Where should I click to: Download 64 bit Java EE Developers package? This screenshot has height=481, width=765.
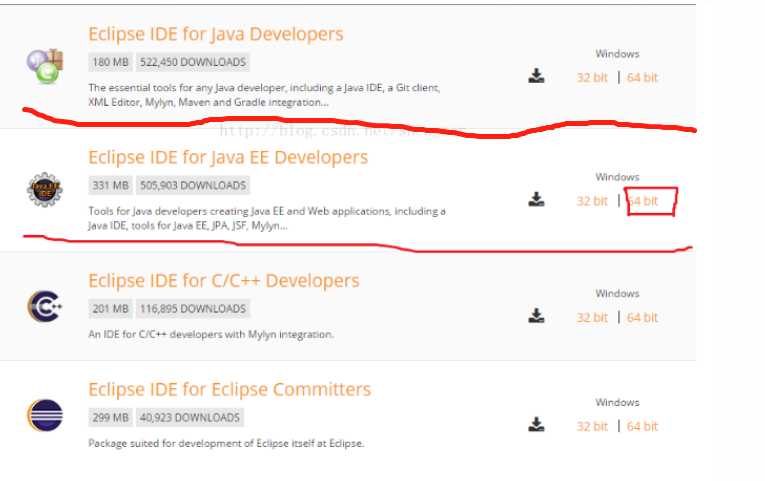click(642, 201)
